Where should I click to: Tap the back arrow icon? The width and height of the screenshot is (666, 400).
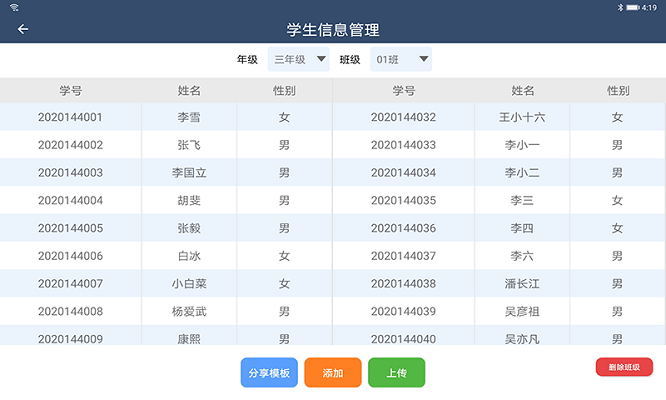(23, 29)
